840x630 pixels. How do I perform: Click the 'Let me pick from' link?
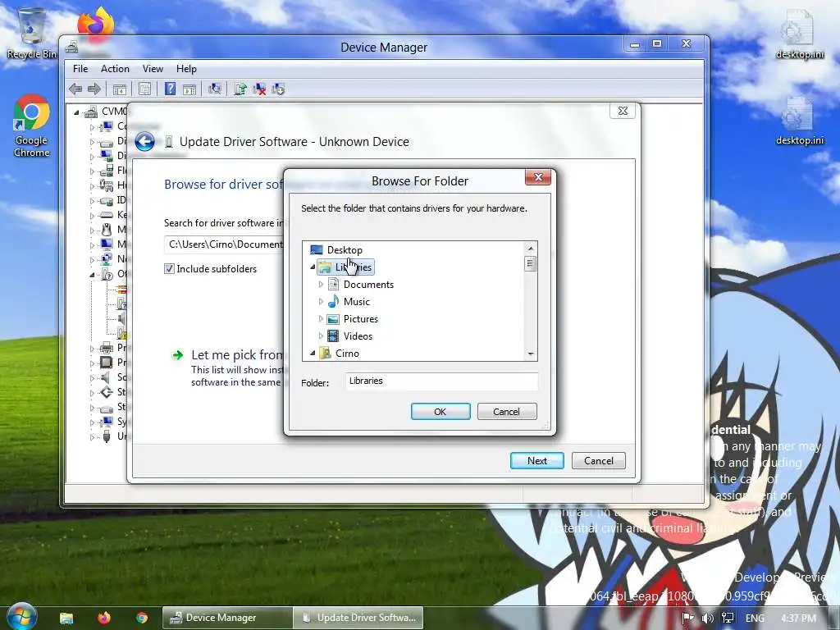click(x=237, y=354)
